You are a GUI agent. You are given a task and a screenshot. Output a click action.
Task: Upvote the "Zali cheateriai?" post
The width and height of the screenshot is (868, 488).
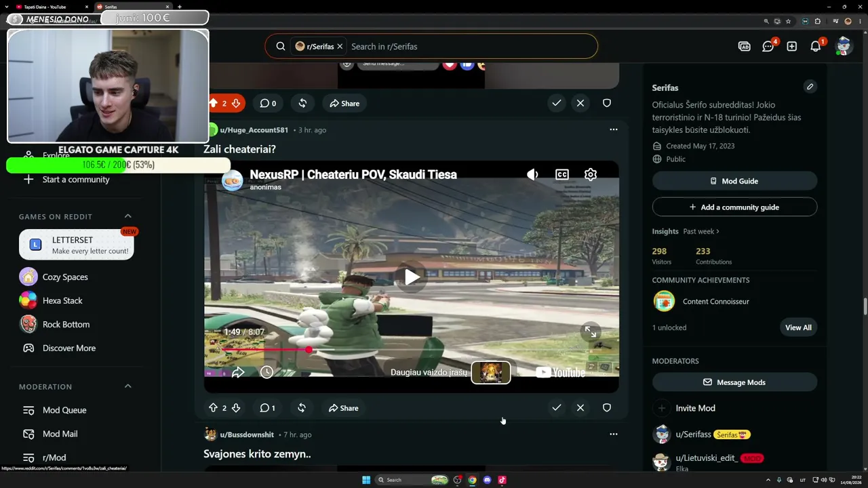(213, 408)
